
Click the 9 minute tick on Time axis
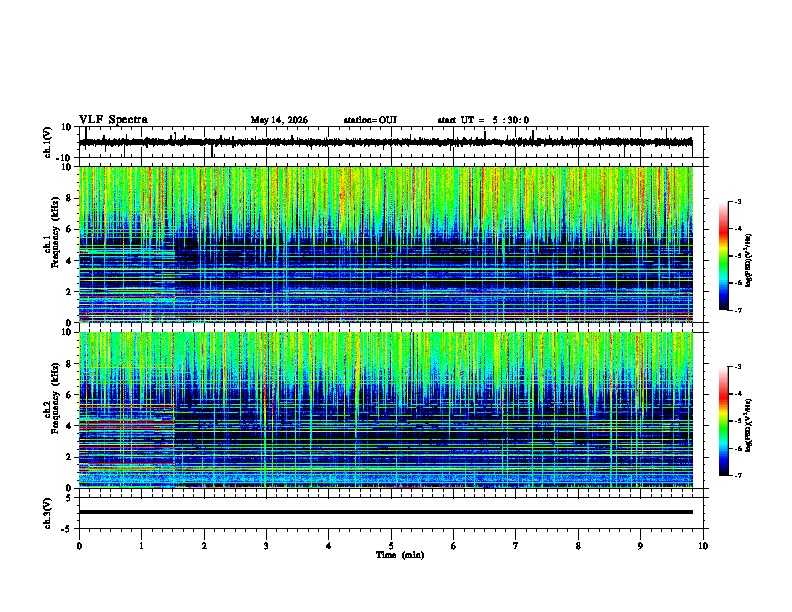pos(640,546)
